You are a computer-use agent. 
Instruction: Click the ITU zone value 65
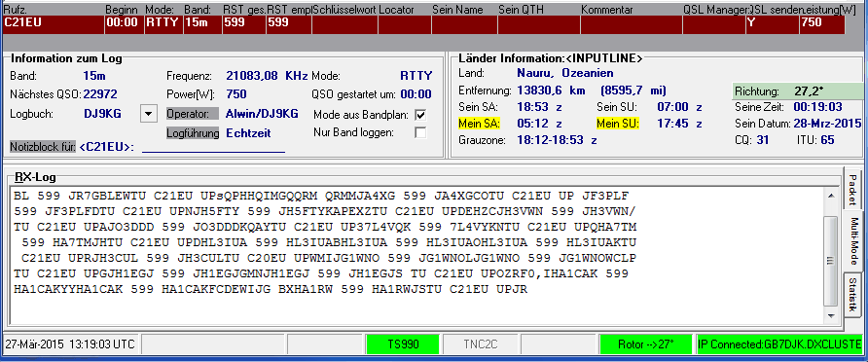point(827,140)
